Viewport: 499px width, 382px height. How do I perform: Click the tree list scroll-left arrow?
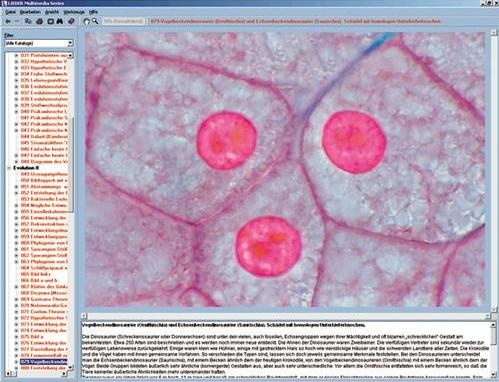coord(9,374)
